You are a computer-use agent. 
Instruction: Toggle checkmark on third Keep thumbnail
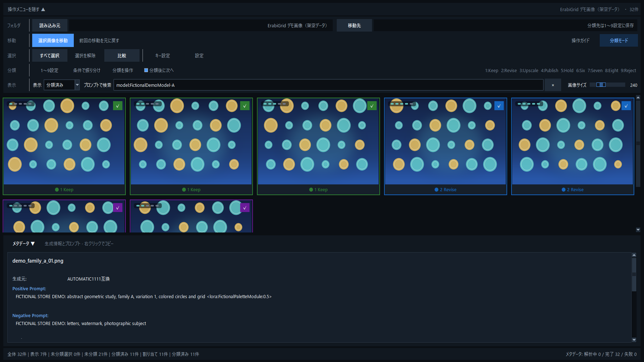372,106
